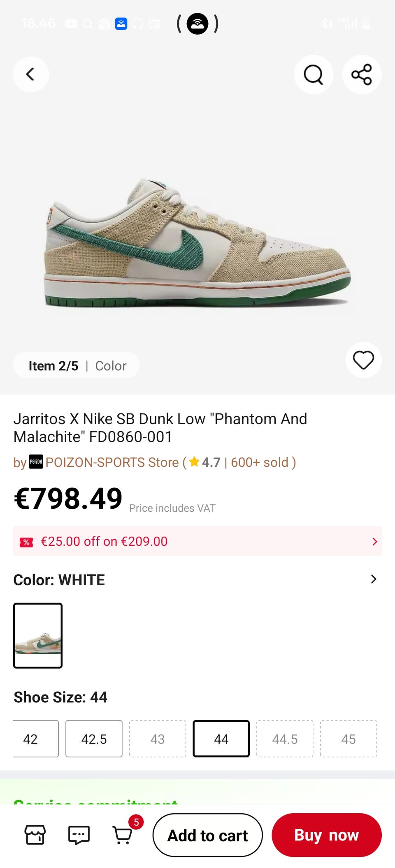Screen dimensions: 395x868
Task: Open the shopping cart with 5 items
Action: tap(123, 835)
